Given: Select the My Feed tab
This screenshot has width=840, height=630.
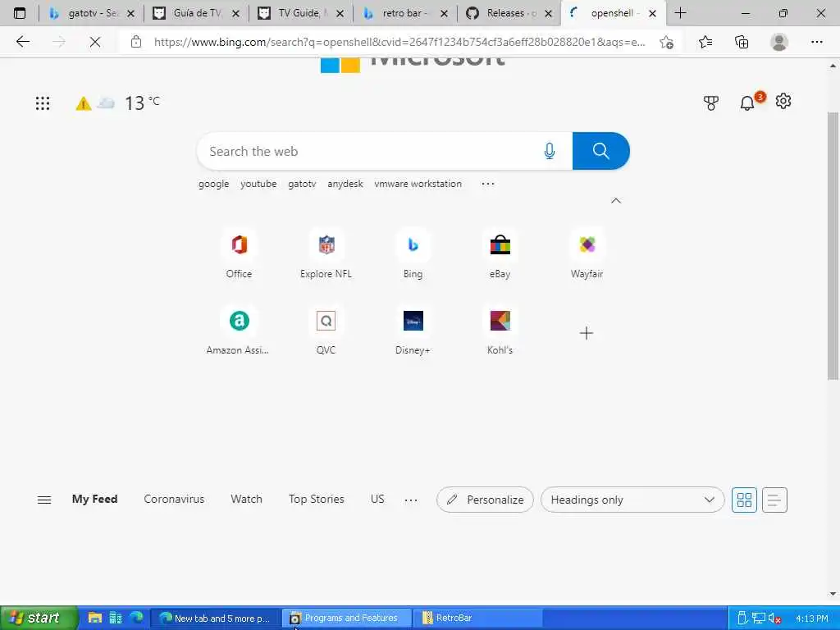Looking at the screenshot, I should pos(95,499).
